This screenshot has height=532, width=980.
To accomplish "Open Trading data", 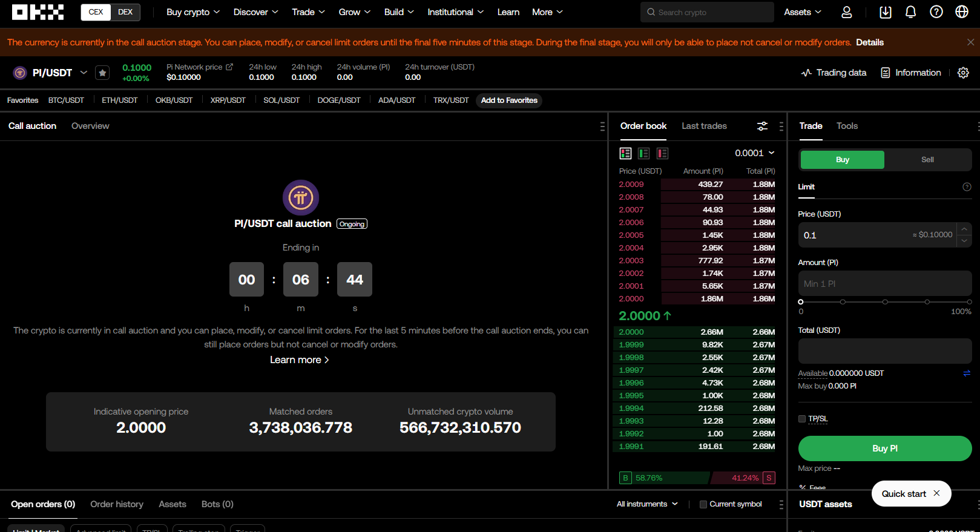I will tap(834, 73).
